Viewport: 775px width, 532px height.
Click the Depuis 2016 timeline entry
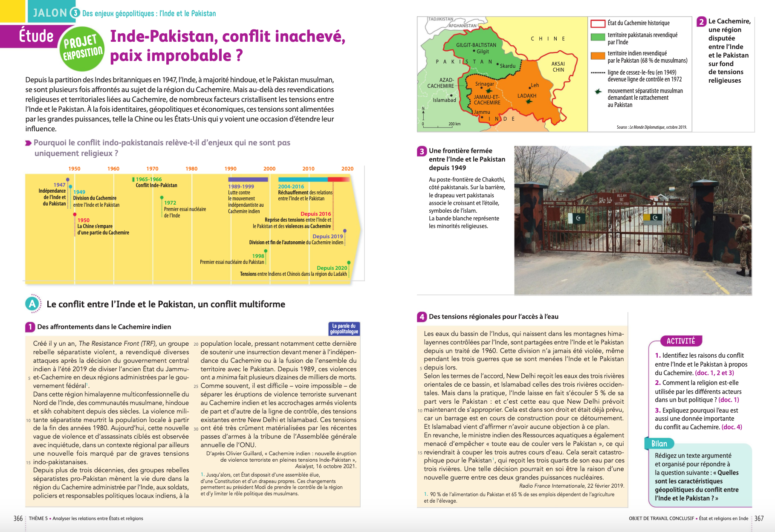tap(292, 220)
